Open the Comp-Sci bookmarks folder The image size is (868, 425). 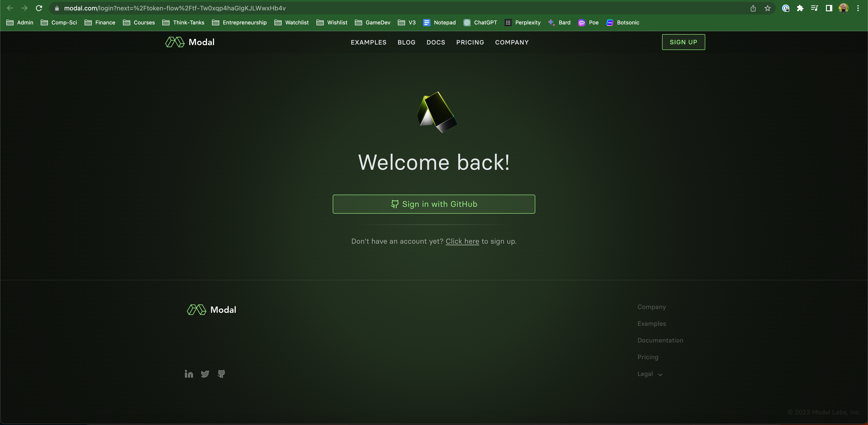coord(59,23)
